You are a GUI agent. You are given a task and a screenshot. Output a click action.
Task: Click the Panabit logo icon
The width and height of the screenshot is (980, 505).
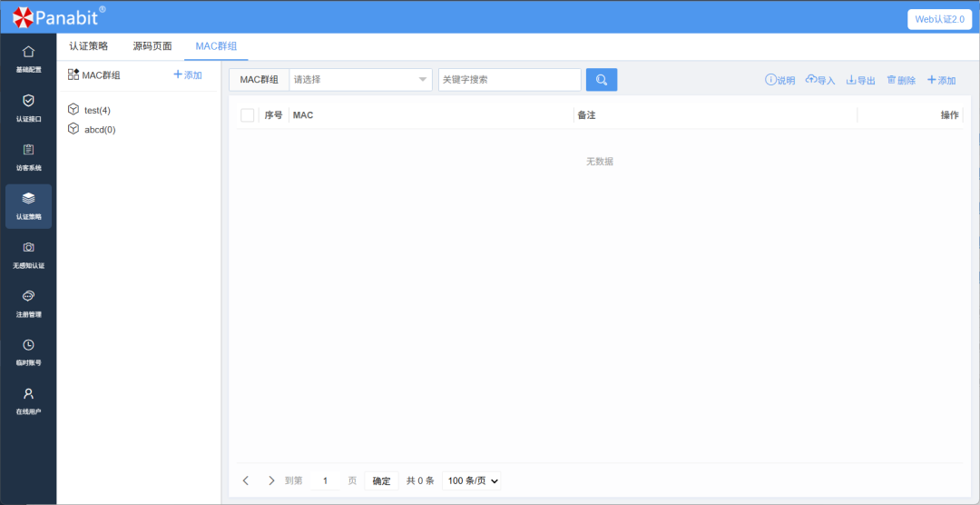coord(23,17)
